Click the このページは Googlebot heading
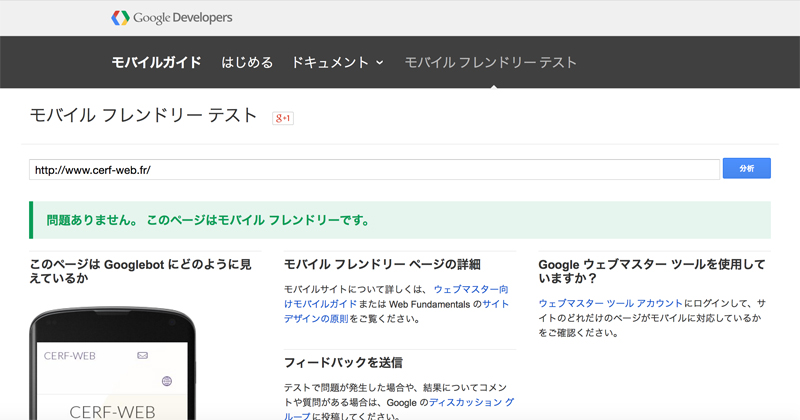The image size is (800, 420). pos(140,271)
